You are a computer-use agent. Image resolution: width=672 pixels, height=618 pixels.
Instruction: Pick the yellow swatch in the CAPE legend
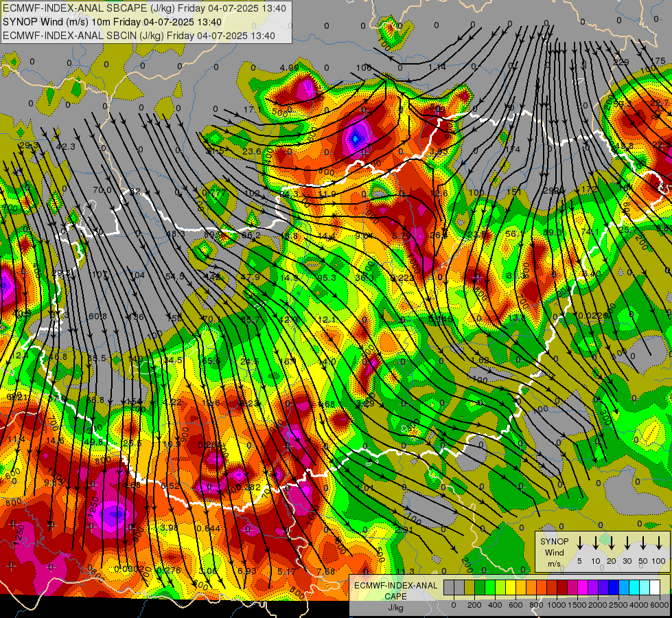[511, 588]
